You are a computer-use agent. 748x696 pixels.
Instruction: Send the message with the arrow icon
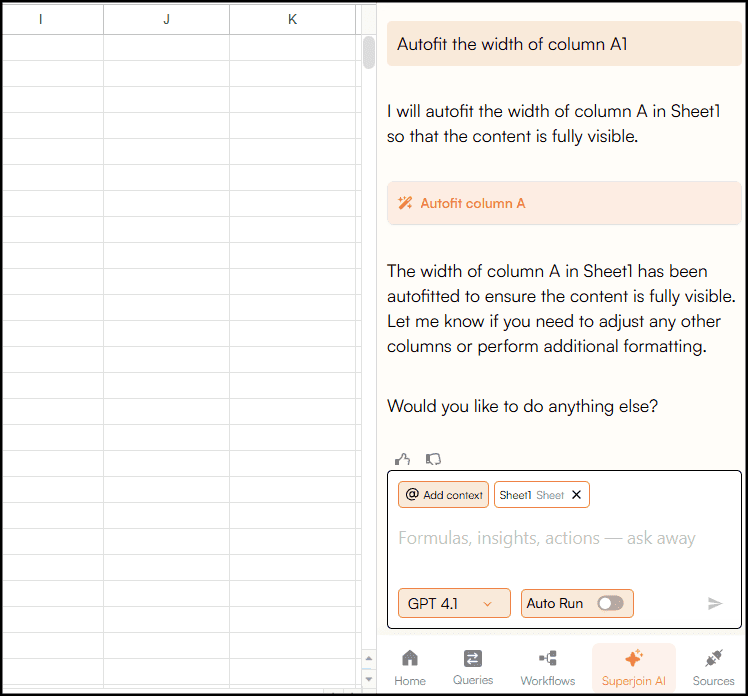coord(715,603)
